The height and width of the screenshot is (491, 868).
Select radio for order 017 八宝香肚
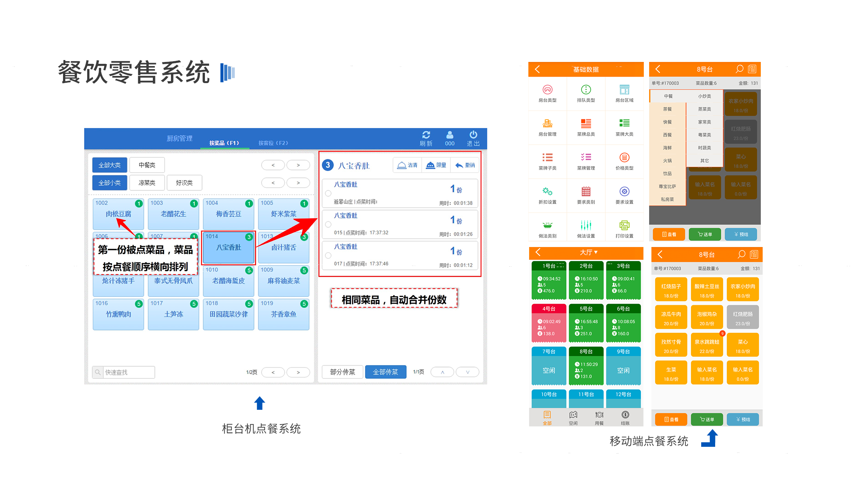coord(328,255)
